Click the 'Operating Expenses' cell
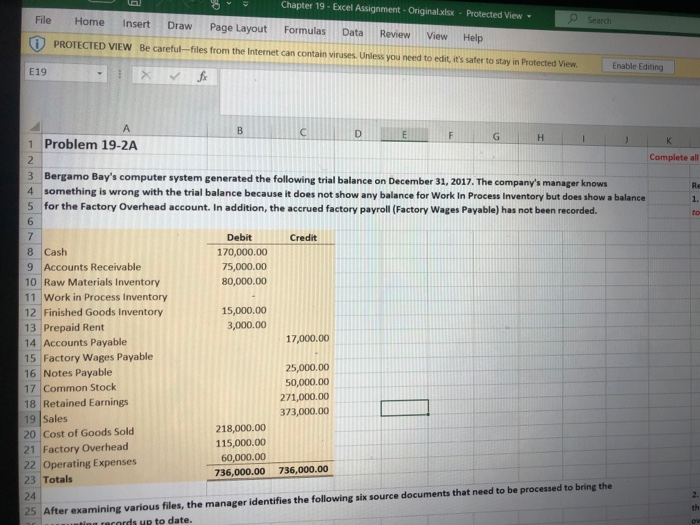The height and width of the screenshot is (525, 700). (x=89, y=463)
